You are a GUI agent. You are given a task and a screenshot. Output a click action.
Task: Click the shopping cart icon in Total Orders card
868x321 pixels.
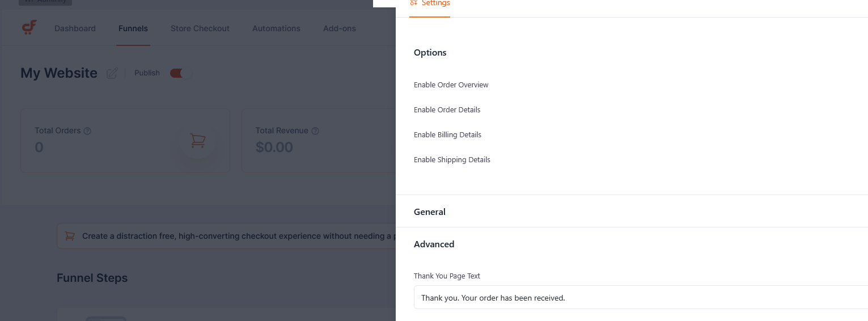197,140
